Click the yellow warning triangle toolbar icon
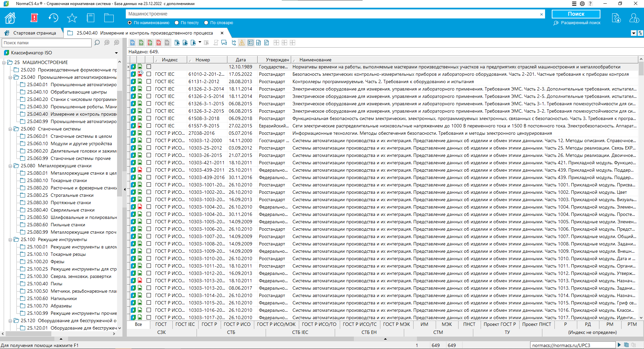Screen dimensions: 644x349 coord(242,43)
